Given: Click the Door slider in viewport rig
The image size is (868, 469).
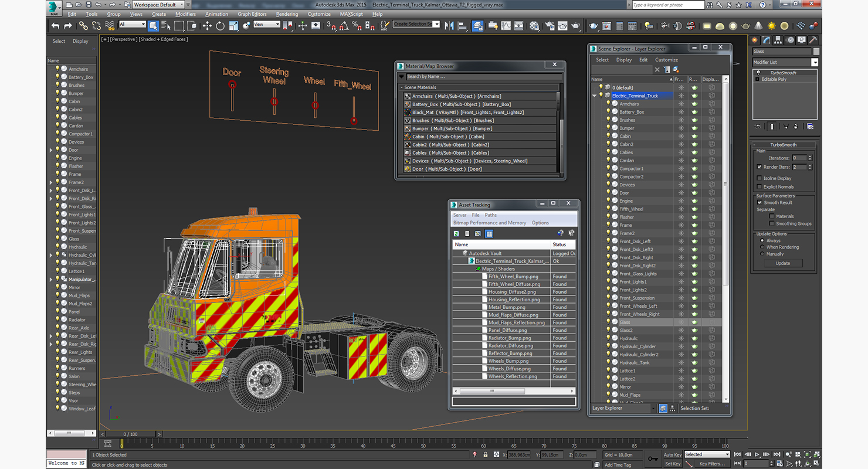Looking at the screenshot, I should [x=232, y=85].
